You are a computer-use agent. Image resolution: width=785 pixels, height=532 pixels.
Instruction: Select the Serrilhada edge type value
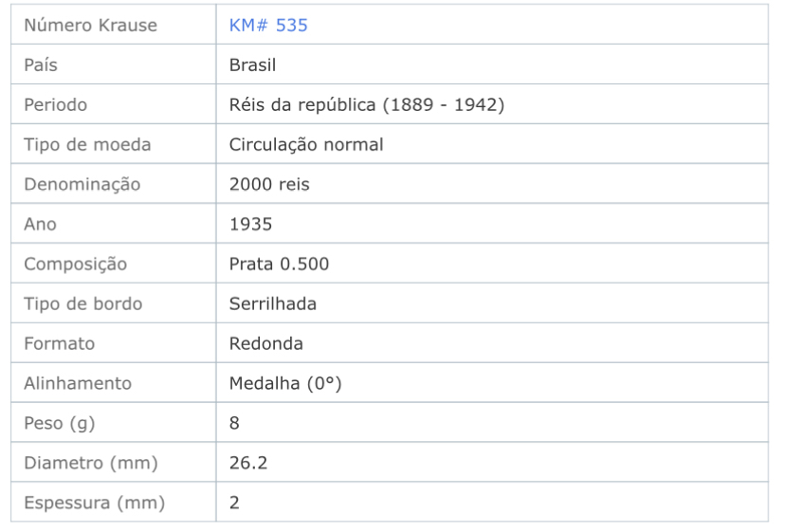(x=272, y=303)
